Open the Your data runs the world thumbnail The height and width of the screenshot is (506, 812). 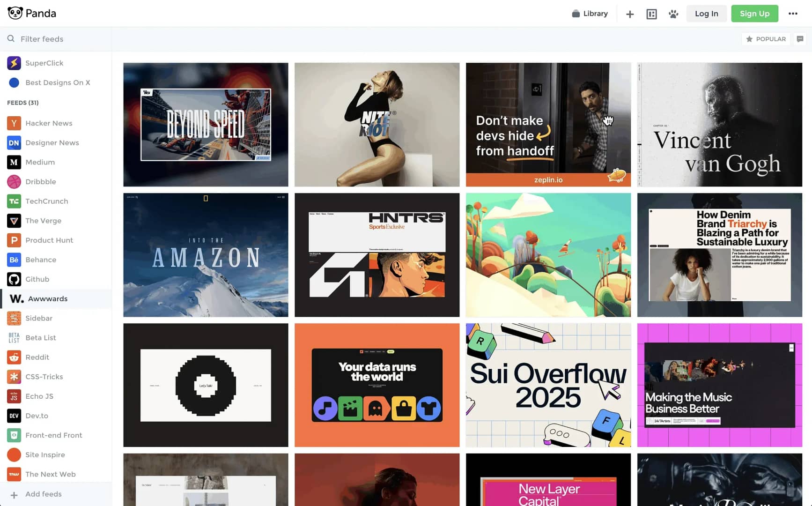coord(377,385)
